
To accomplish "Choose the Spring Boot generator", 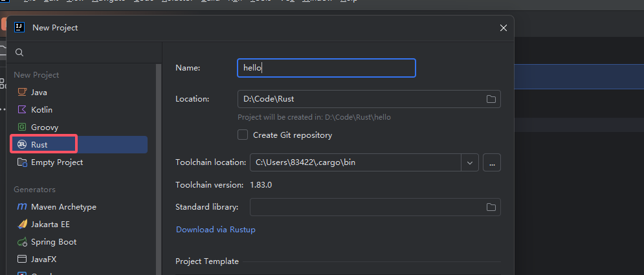I will [53, 242].
